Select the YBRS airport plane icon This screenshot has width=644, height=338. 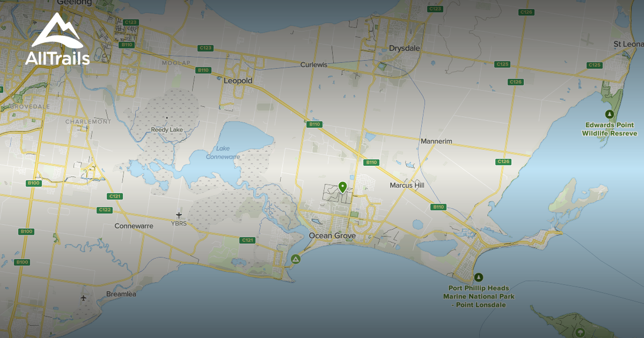click(179, 215)
